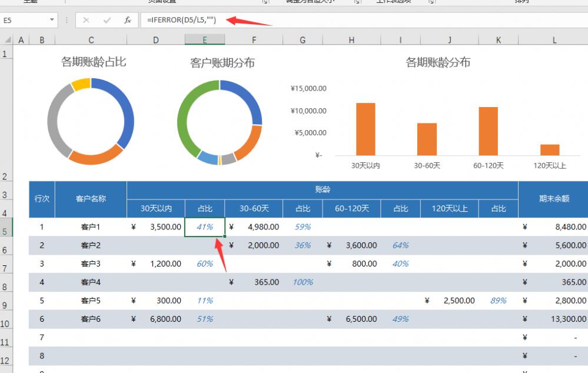
Task: Click the 行次 header cell
Action: 42,199
